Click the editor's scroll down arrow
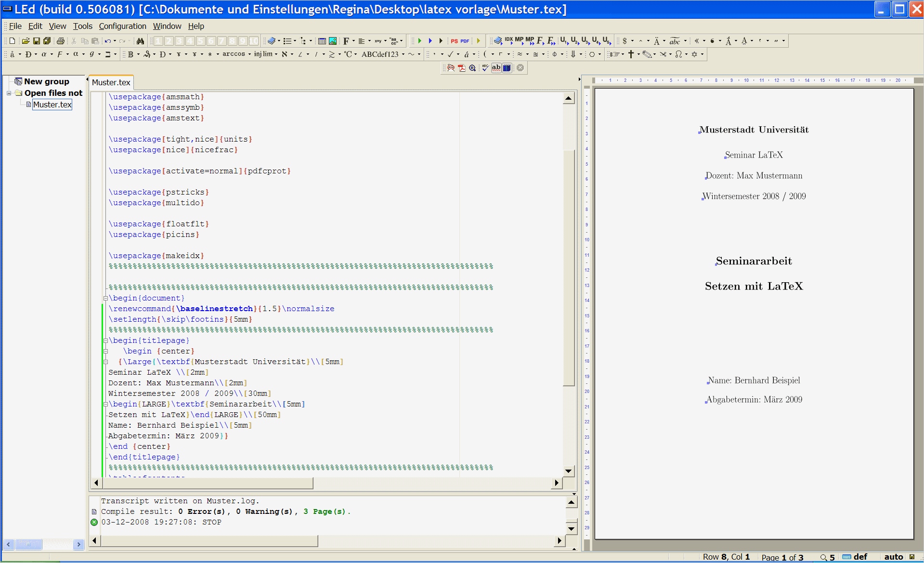Image resolution: width=924 pixels, height=563 pixels. 569,471
